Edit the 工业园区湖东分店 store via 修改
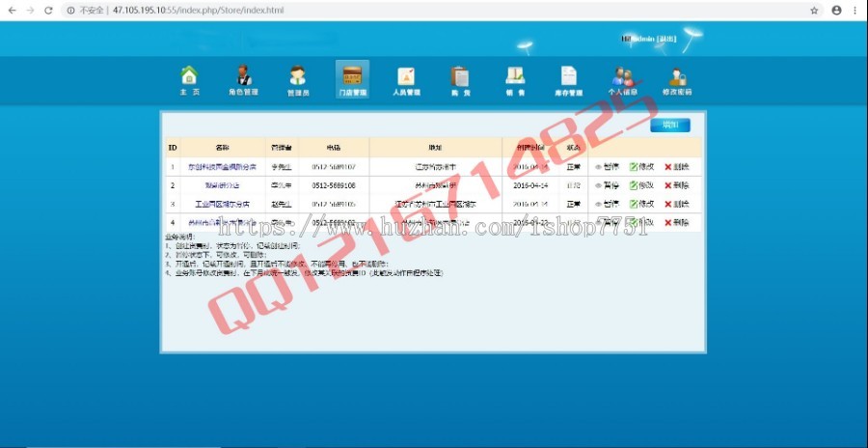The width and height of the screenshot is (868, 448). 642,204
